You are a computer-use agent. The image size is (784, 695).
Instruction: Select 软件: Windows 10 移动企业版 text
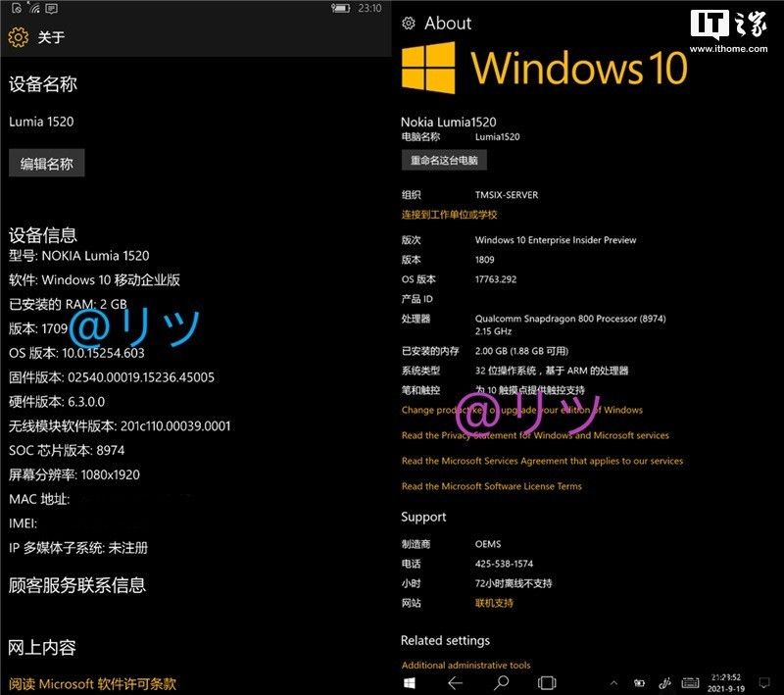click(x=94, y=280)
